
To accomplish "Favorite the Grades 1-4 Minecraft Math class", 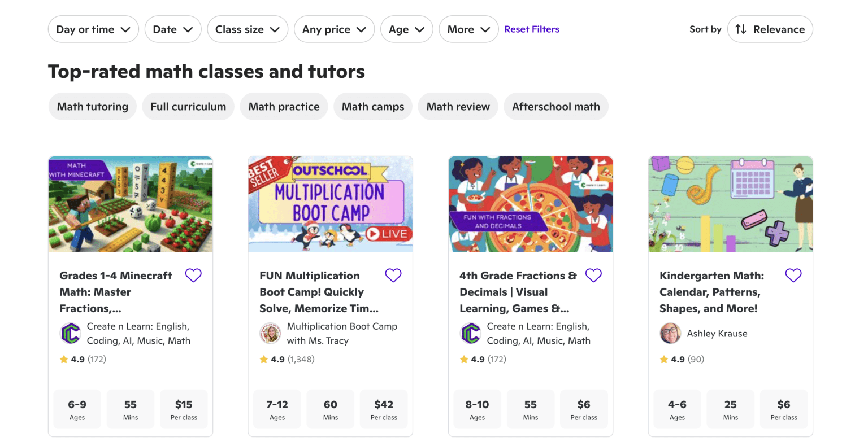I will 193,275.
